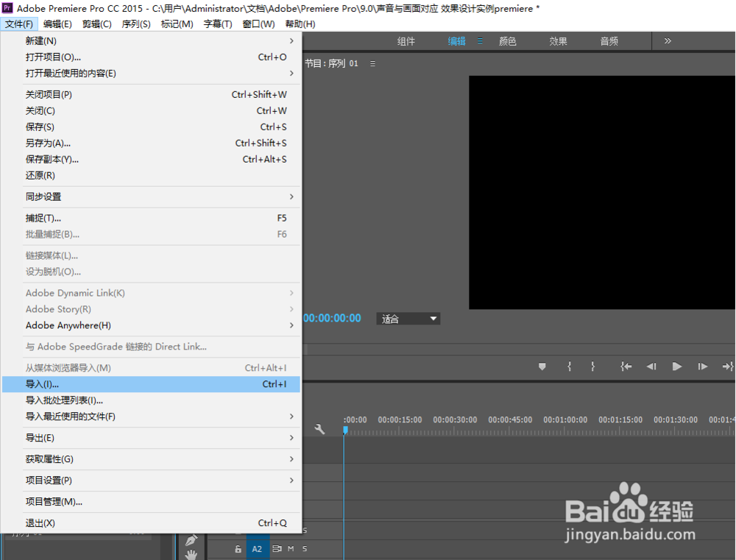Play the sequence in program monitor
Screen dimensions: 736x560
(x=677, y=366)
